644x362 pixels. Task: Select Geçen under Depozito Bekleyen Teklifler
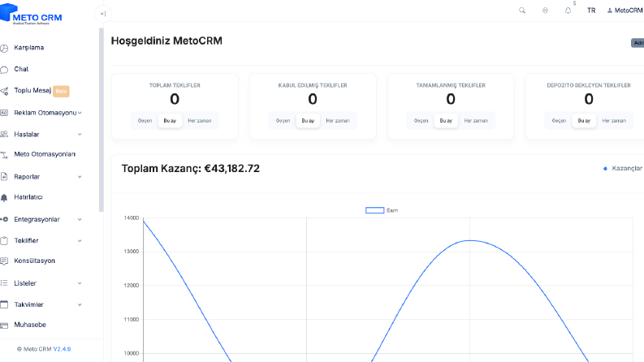point(559,121)
